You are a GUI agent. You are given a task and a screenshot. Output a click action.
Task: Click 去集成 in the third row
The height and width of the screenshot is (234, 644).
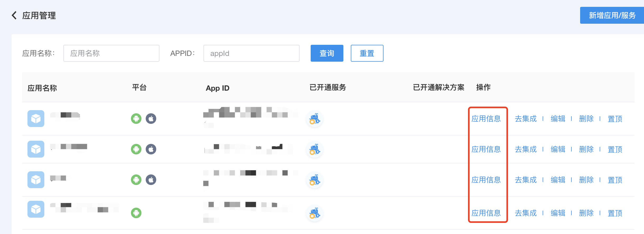pos(526,180)
